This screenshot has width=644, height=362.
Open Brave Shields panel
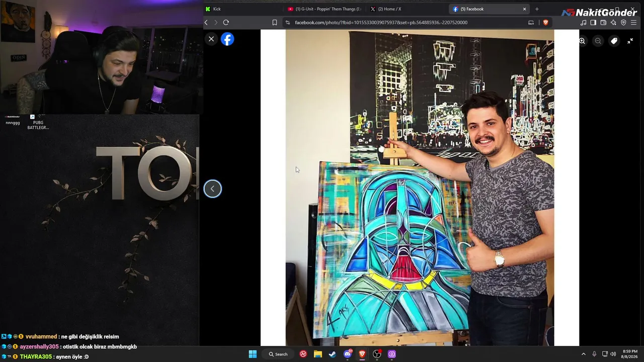pyautogui.click(x=545, y=22)
